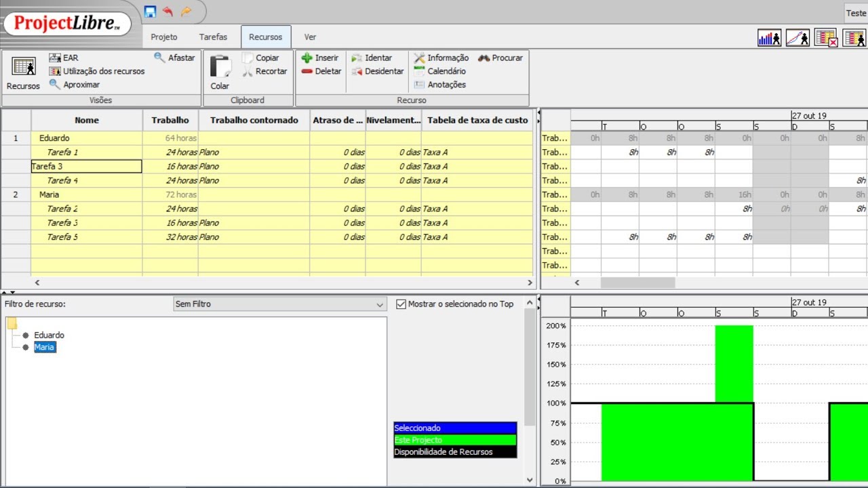868x488 pixels.
Task: Click scroll-left arrow of resource table scrollbar
Action: pyautogui.click(x=37, y=283)
